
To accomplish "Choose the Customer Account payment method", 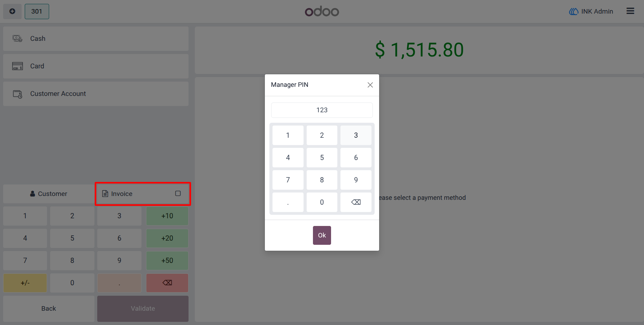I will (x=96, y=94).
